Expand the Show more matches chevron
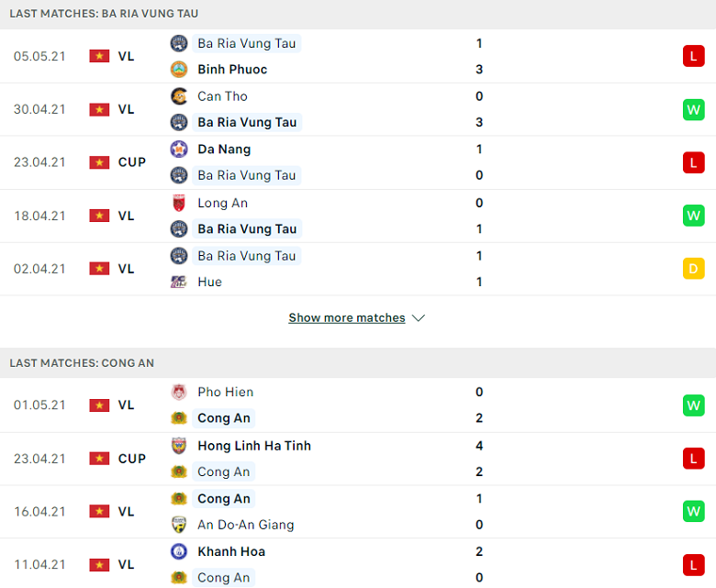 point(419,318)
